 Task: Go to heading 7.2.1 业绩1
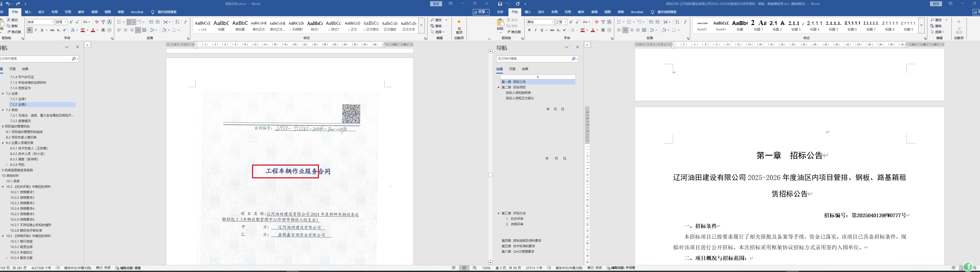point(18,99)
